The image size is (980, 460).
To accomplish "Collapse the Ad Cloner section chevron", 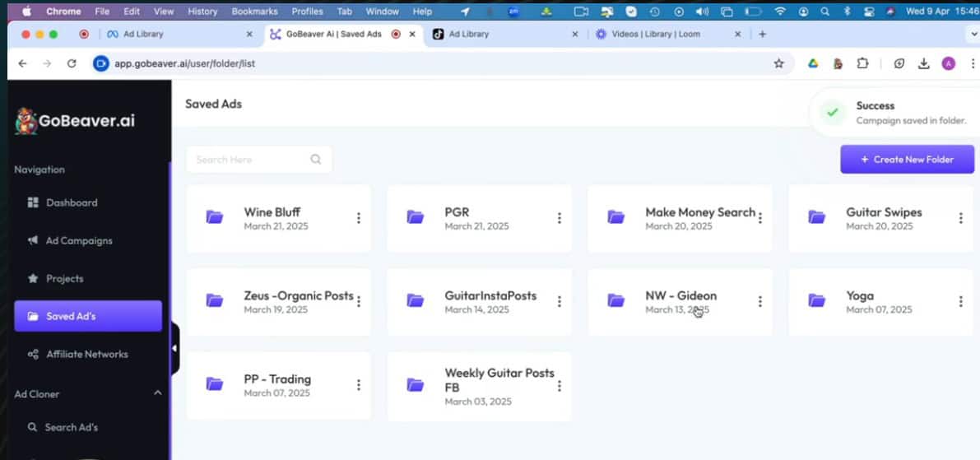I will [157, 393].
